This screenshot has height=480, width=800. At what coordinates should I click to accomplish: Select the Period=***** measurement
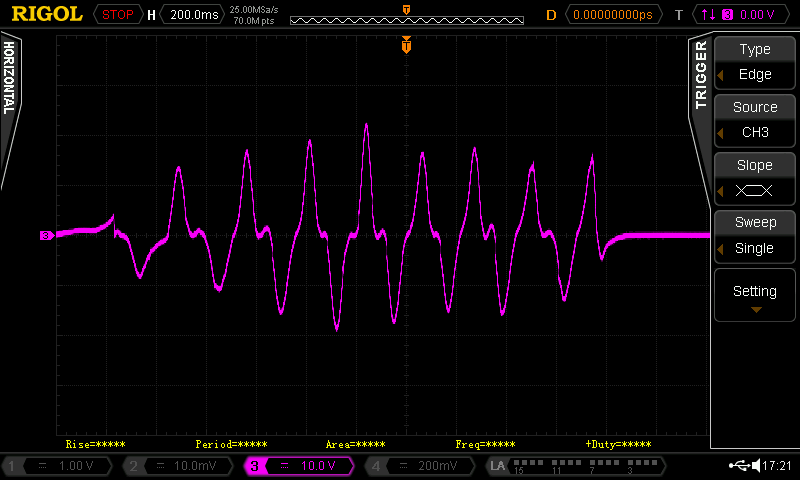coord(232,444)
